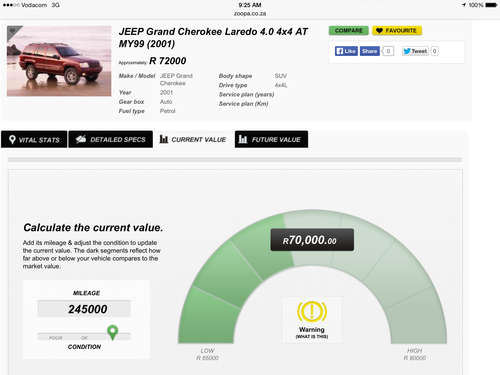Screen dimensions: 500x375
Task: Click the Detailed Specs car icon
Action: tap(81, 139)
